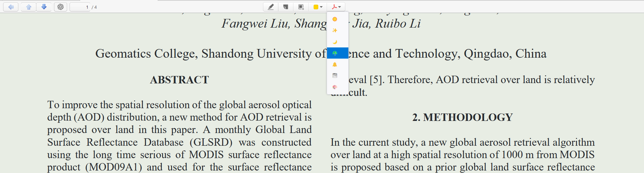644x173 pixels.
Task: Choose the sun light theme option
Action: (x=338, y=19)
